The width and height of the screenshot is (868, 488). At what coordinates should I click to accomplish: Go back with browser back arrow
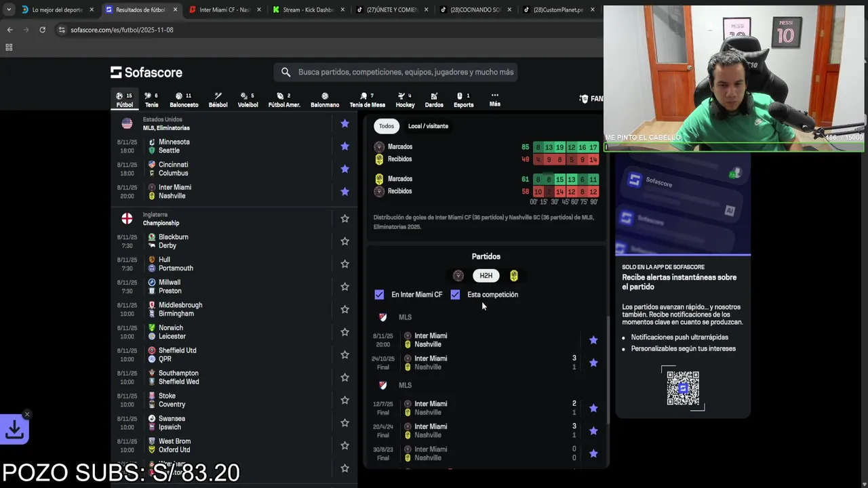click(x=9, y=30)
